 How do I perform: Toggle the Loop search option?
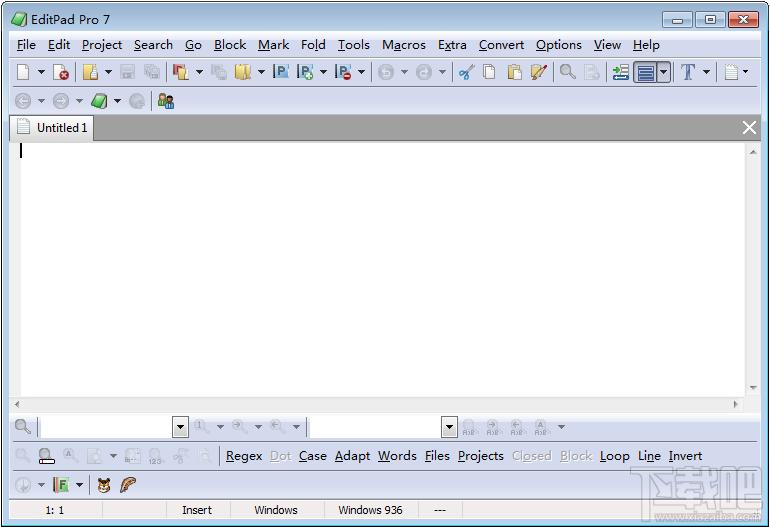tap(614, 456)
